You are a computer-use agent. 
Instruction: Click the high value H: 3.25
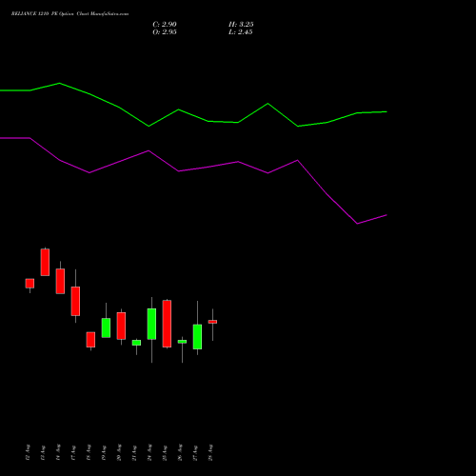point(241,25)
